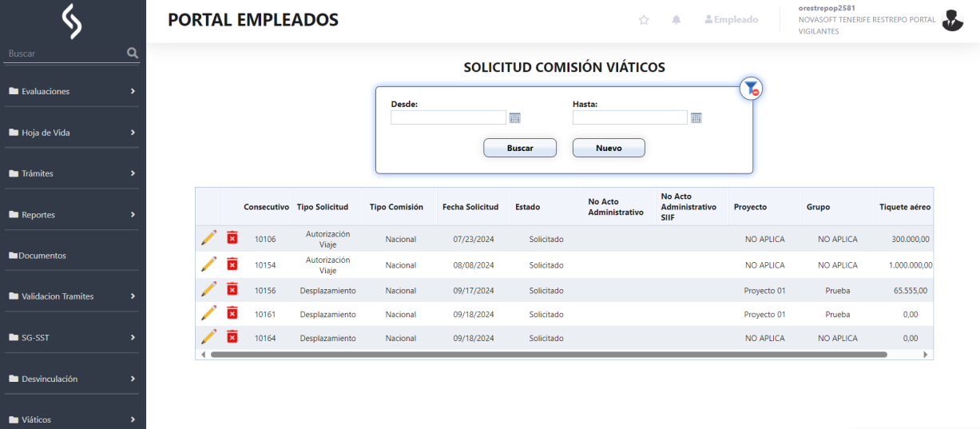Sort by Tipo Comisión column header

tap(396, 207)
